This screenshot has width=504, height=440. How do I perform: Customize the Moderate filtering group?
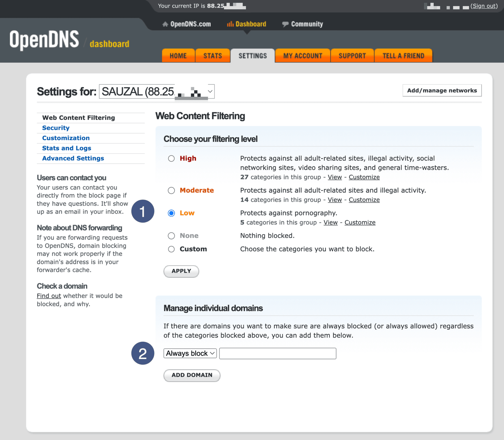[x=364, y=200]
